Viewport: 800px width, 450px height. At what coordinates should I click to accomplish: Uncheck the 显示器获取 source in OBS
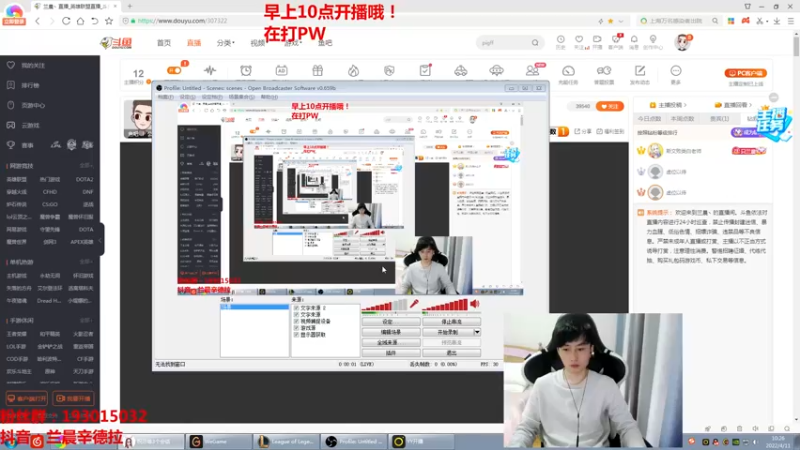point(296,335)
